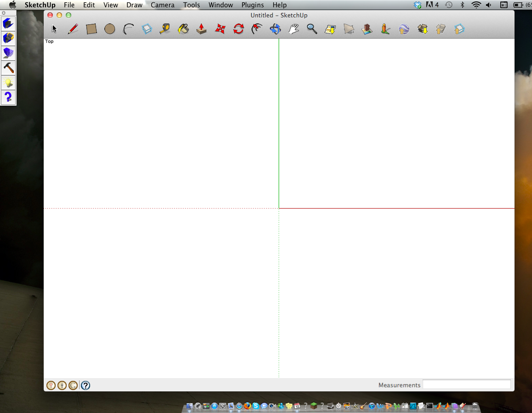Open the Time Machine menu bar icon
The image size is (532, 413).
coord(448,5)
